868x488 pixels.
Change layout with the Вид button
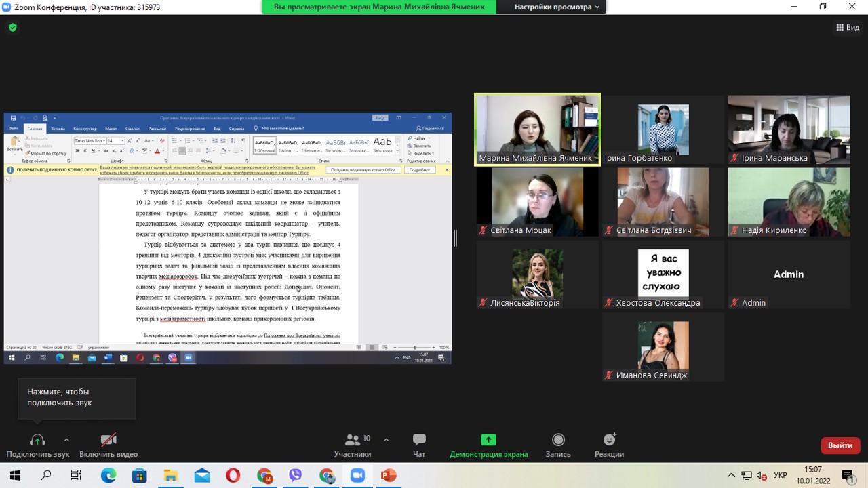(x=848, y=28)
